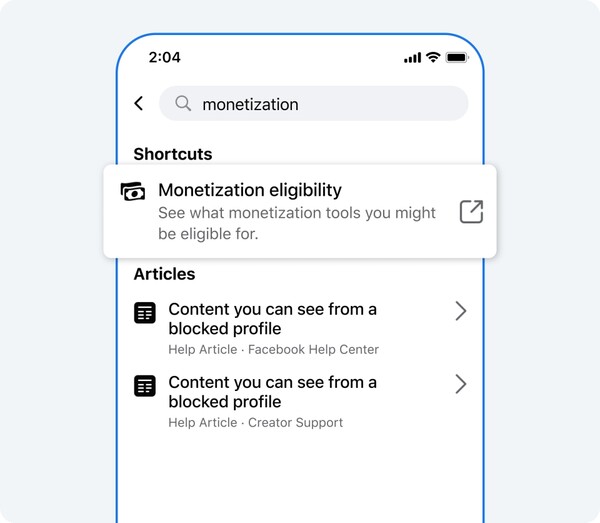The height and width of the screenshot is (523, 600).
Task: Open the external link icon
Action: point(471,212)
